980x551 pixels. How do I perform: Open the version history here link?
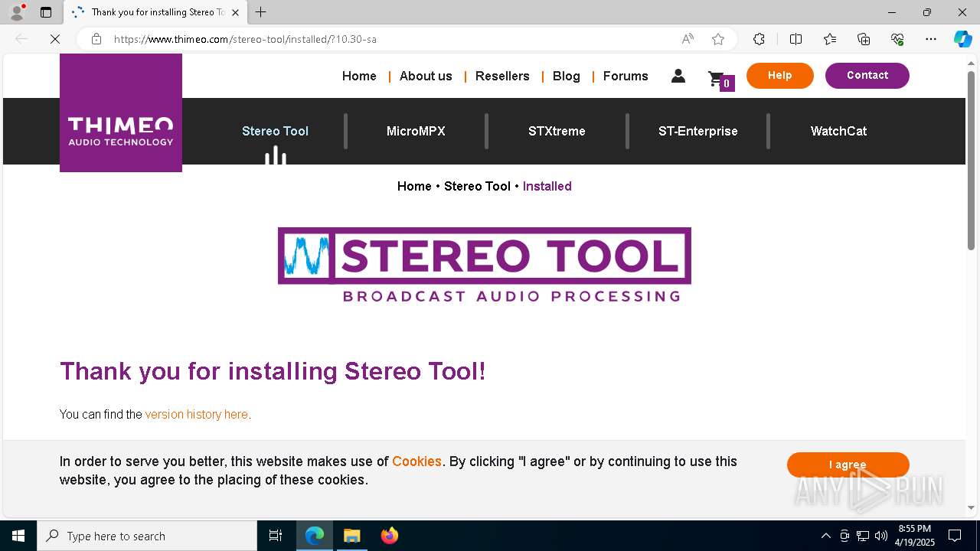(197, 414)
